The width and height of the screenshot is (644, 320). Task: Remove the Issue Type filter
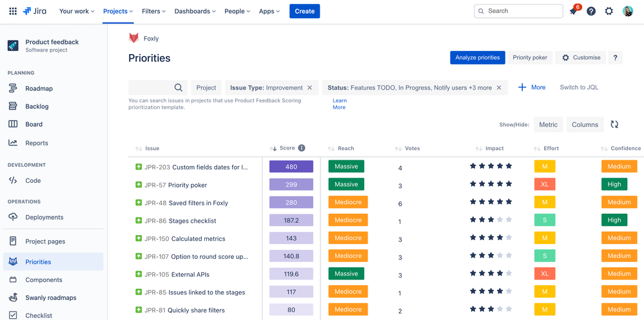coord(309,88)
